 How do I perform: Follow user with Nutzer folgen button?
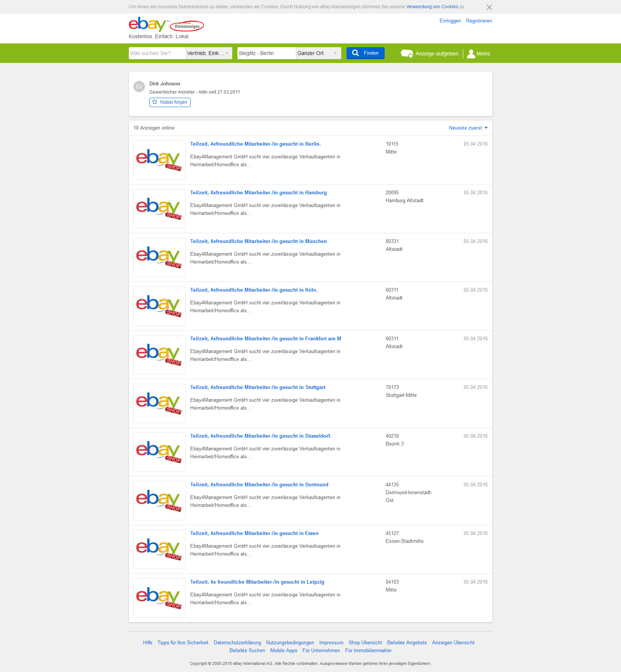click(170, 102)
